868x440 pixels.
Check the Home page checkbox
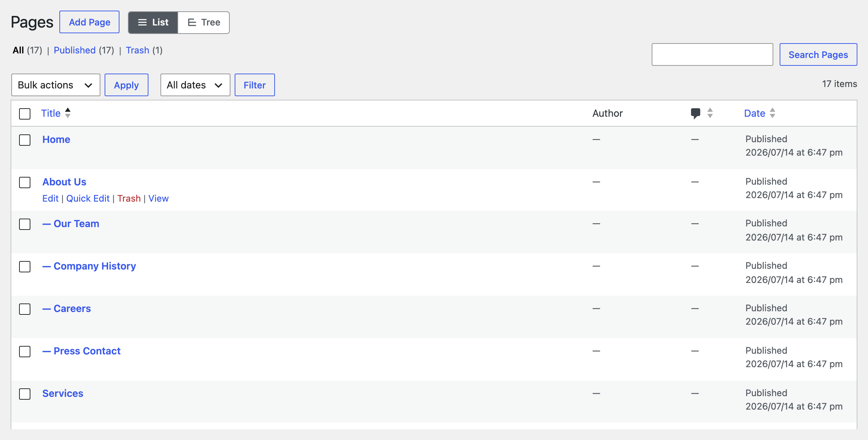point(25,140)
